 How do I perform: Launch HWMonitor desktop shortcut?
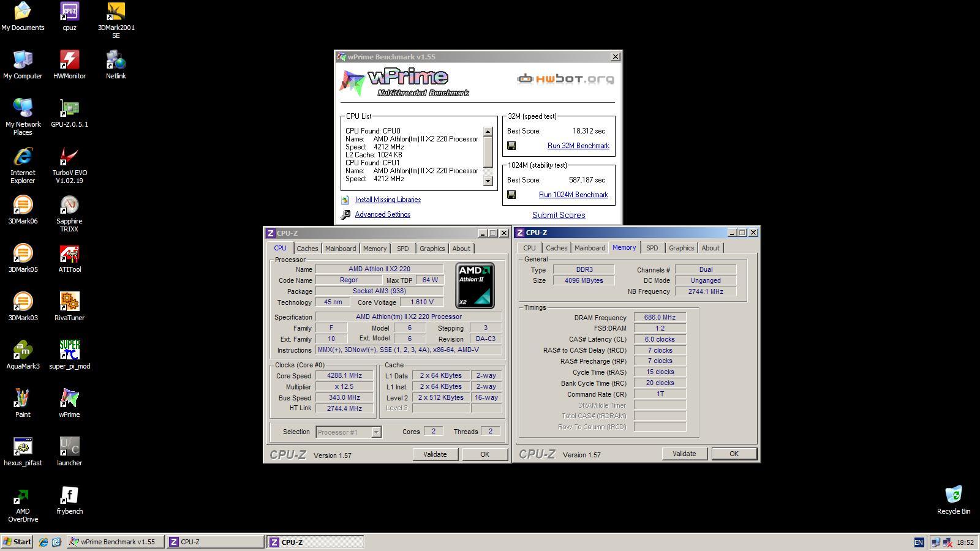(x=69, y=65)
